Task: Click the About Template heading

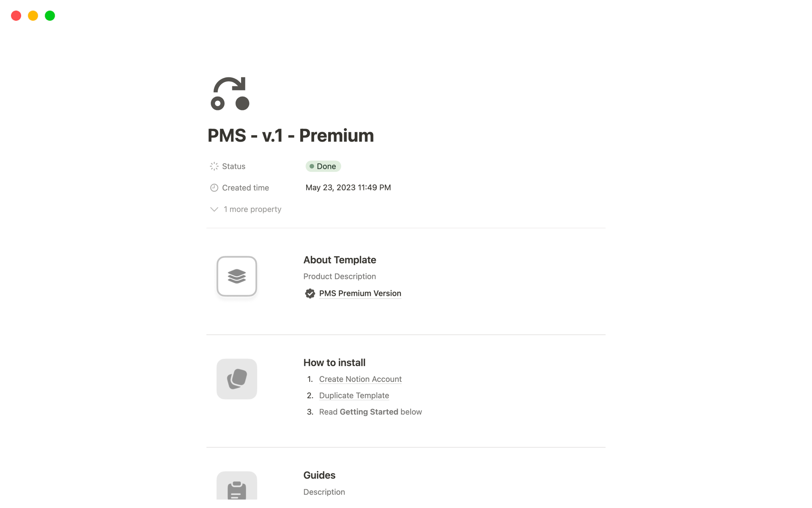Action: pos(340,260)
